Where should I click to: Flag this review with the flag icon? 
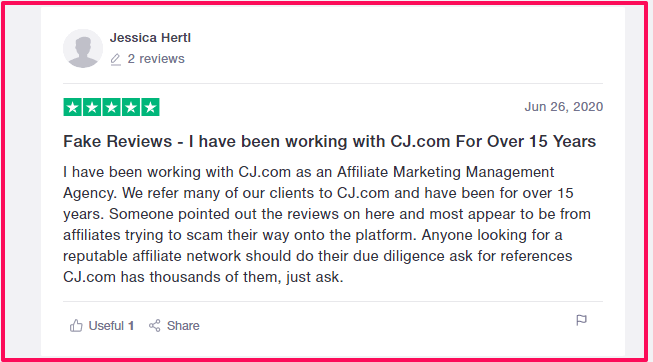[x=581, y=320]
